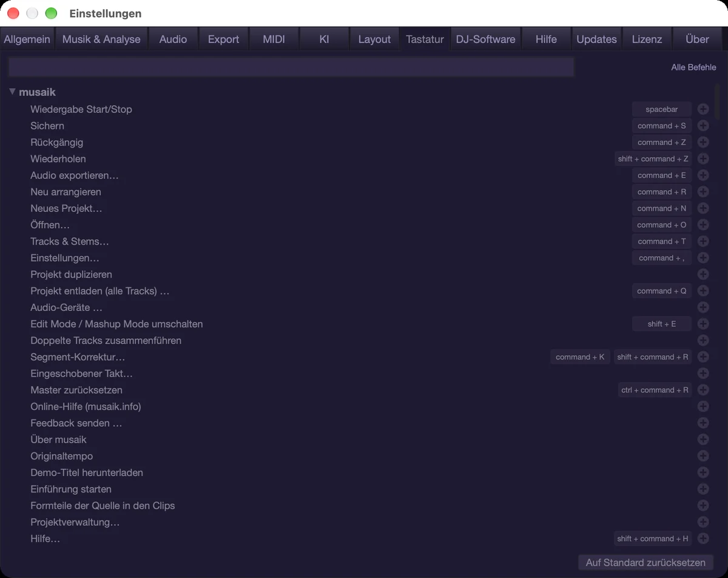Click the spacebar shortcut badge

pos(661,109)
